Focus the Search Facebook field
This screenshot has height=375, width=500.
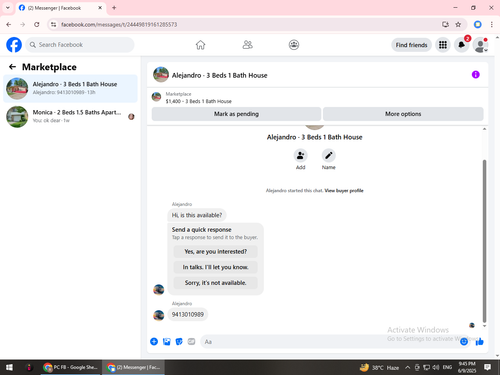click(x=80, y=45)
